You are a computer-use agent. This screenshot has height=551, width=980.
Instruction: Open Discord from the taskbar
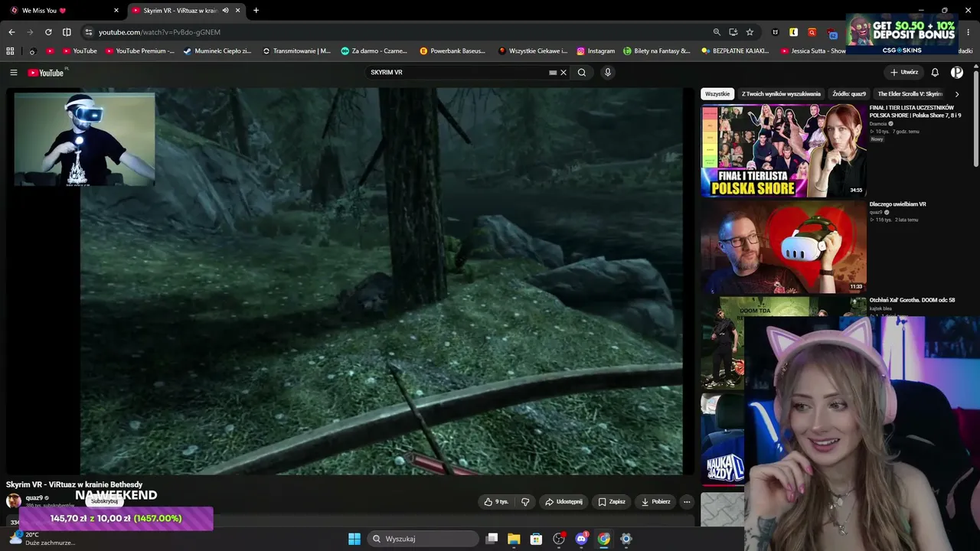581,539
